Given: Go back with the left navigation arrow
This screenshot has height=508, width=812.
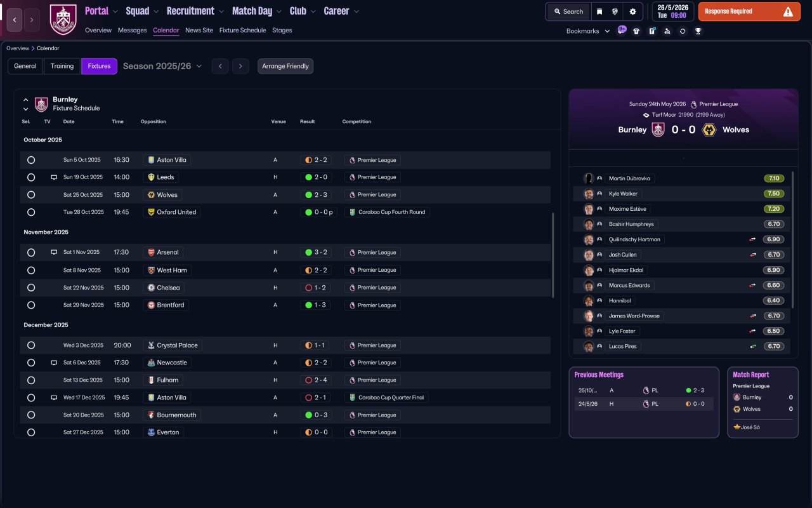Looking at the screenshot, I should pyautogui.click(x=15, y=20).
